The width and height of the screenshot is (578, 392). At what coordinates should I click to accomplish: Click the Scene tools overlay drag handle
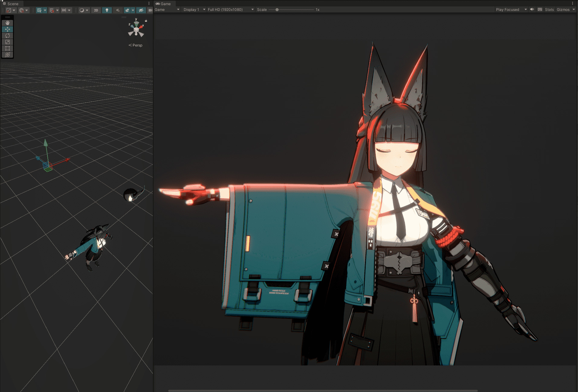click(x=8, y=18)
